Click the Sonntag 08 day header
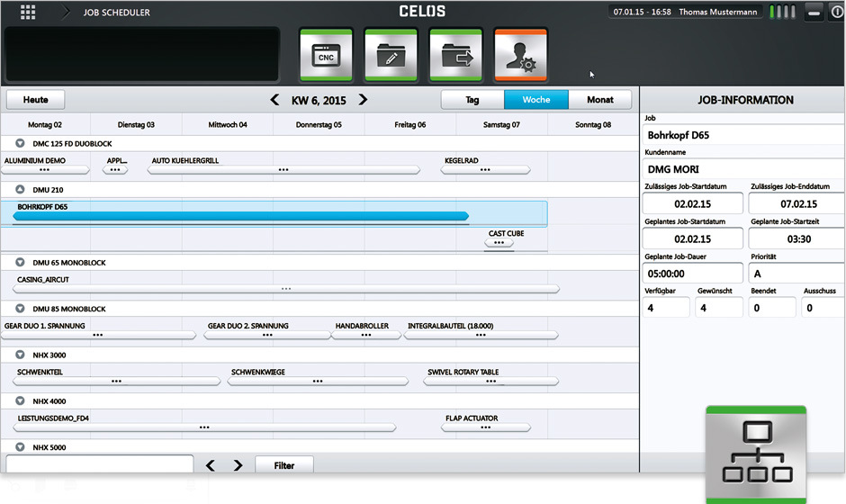This screenshot has width=846, height=504. pyautogui.click(x=593, y=125)
